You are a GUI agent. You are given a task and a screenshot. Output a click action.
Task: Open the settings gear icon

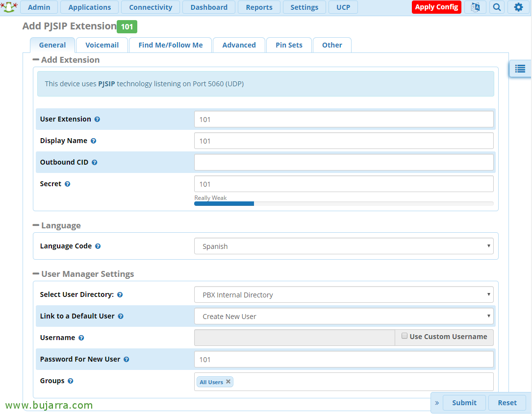click(x=518, y=7)
